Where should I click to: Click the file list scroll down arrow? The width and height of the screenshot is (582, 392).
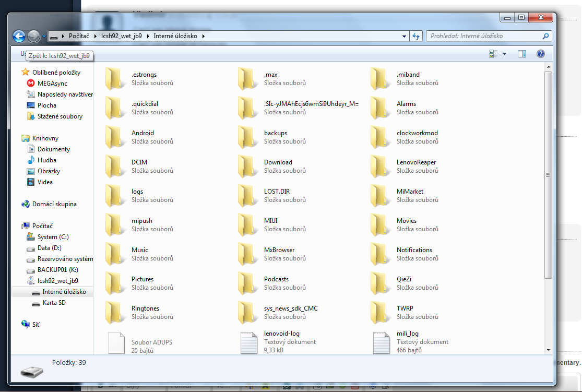(548, 350)
